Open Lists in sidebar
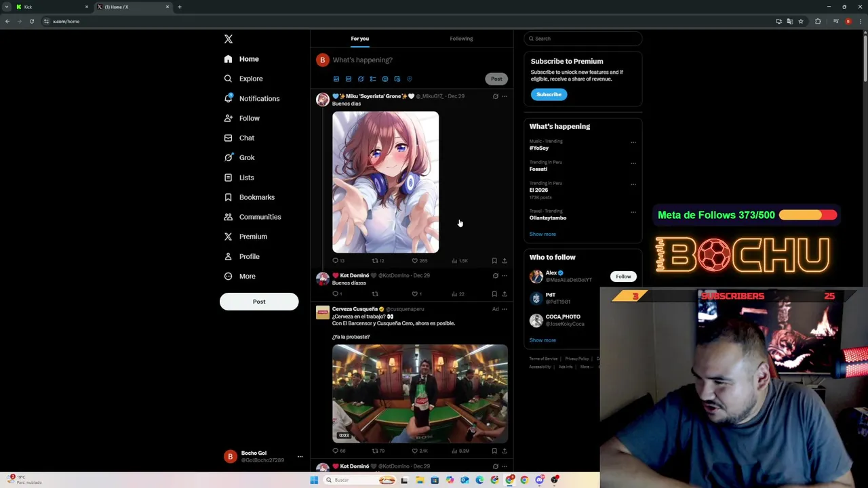 pyautogui.click(x=239, y=178)
